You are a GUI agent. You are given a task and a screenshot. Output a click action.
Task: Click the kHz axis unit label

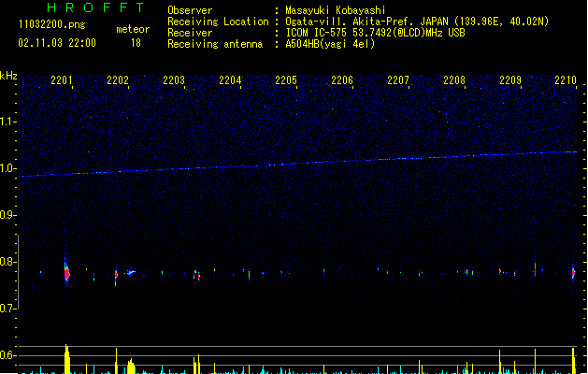click(8, 76)
